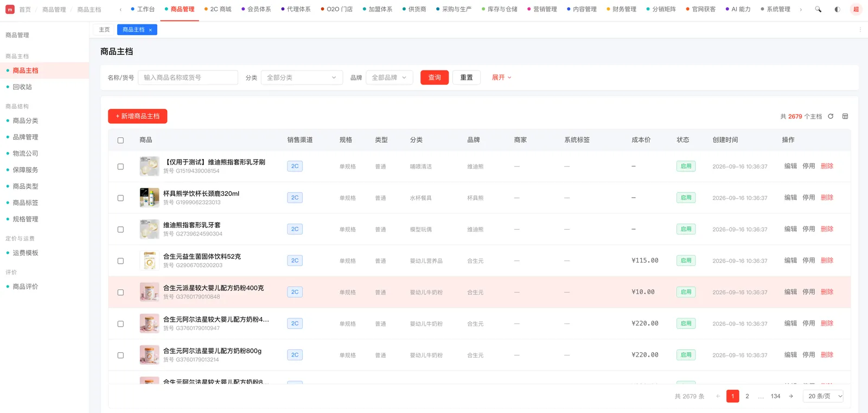Expand more filters with 展开
Image resolution: width=868 pixels, height=413 pixels.
click(x=501, y=78)
